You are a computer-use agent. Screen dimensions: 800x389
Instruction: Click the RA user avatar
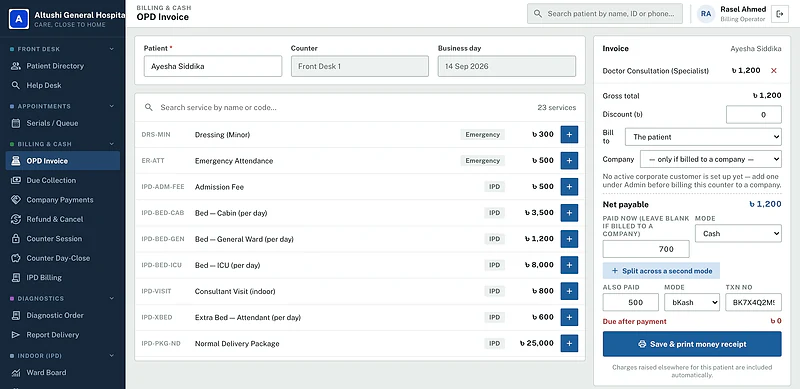pyautogui.click(x=706, y=14)
